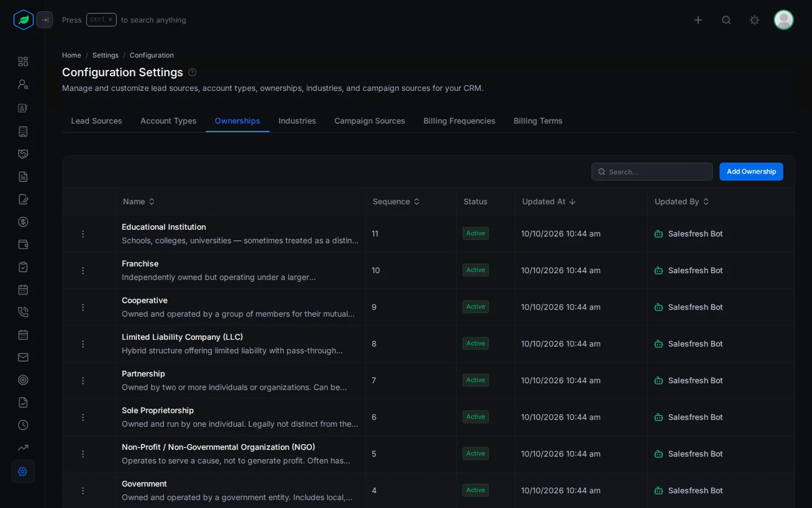Switch to the Lead Sources tab
This screenshot has height=508, width=812.
(96, 121)
